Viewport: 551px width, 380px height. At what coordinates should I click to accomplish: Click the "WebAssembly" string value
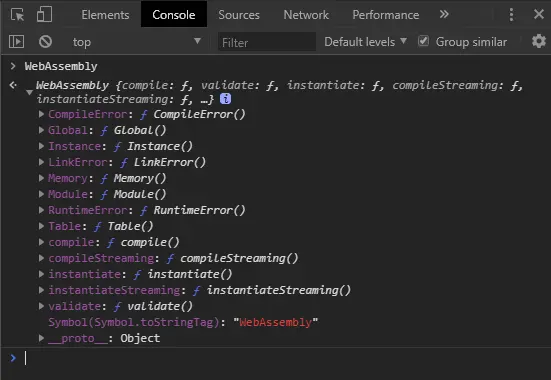276,322
